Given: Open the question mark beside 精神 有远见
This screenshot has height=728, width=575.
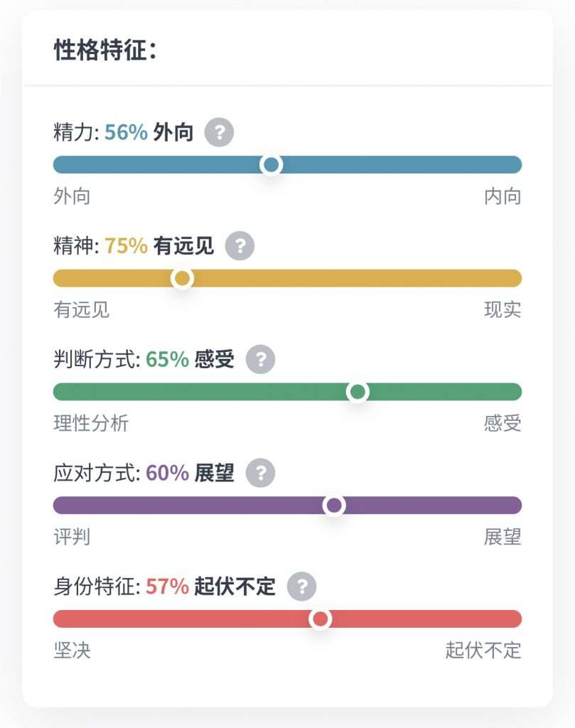Looking at the screenshot, I should (240, 246).
